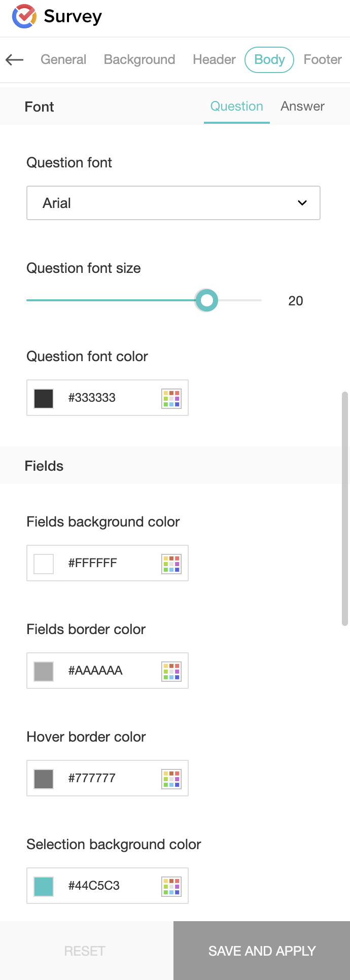Click the dark Question font color swatch
The image size is (350, 980).
point(44,398)
